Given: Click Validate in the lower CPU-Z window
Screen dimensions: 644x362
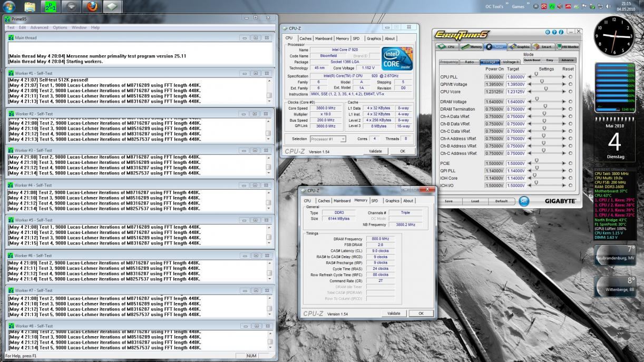Looking at the screenshot, I should [x=394, y=314].
